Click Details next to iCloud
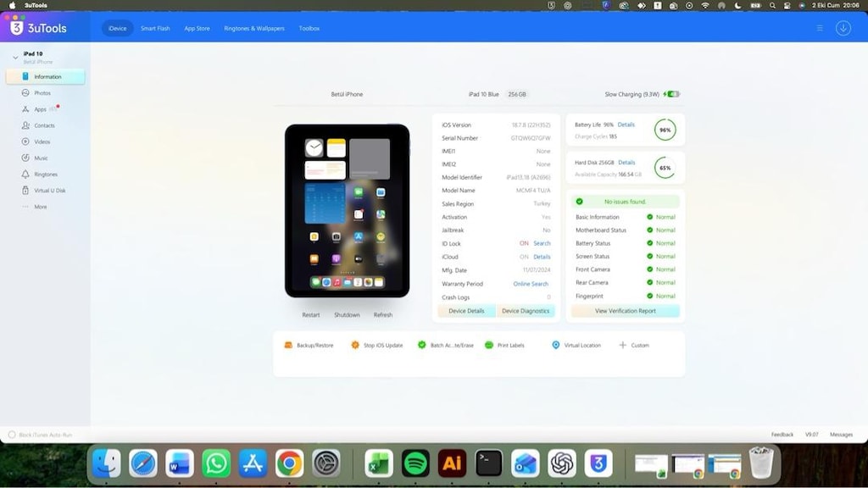This screenshot has width=868, height=488. tap(542, 257)
